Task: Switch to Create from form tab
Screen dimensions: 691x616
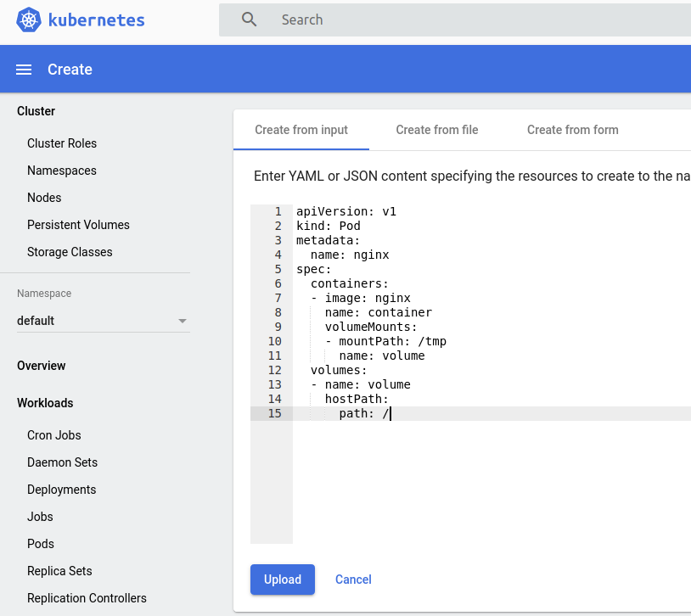Action: tap(572, 130)
